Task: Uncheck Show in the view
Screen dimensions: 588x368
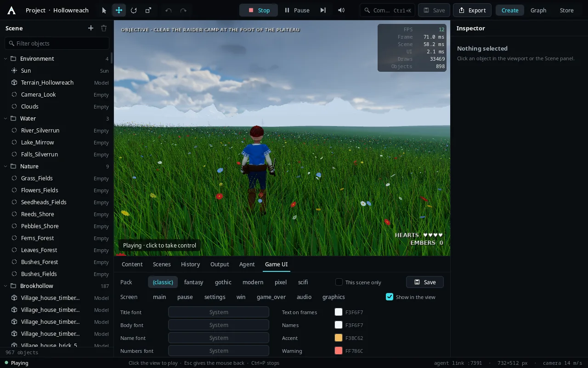Action: coord(390,297)
